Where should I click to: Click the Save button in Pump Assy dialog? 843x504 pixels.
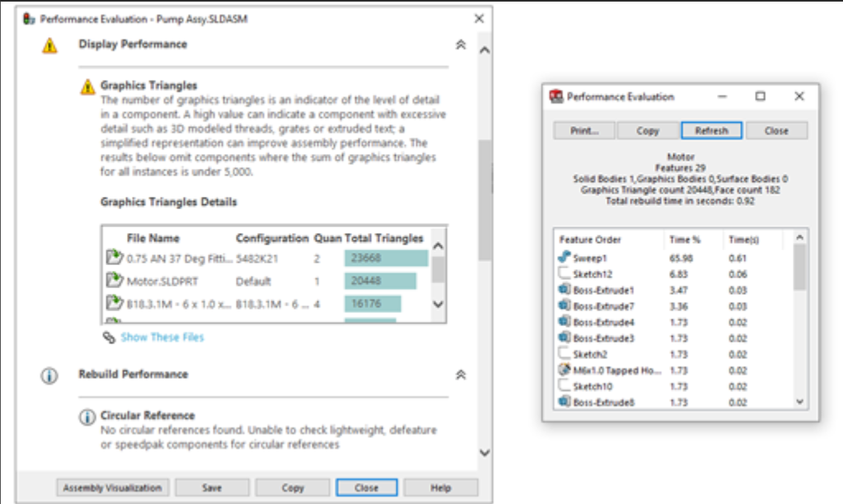[x=212, y=488]
